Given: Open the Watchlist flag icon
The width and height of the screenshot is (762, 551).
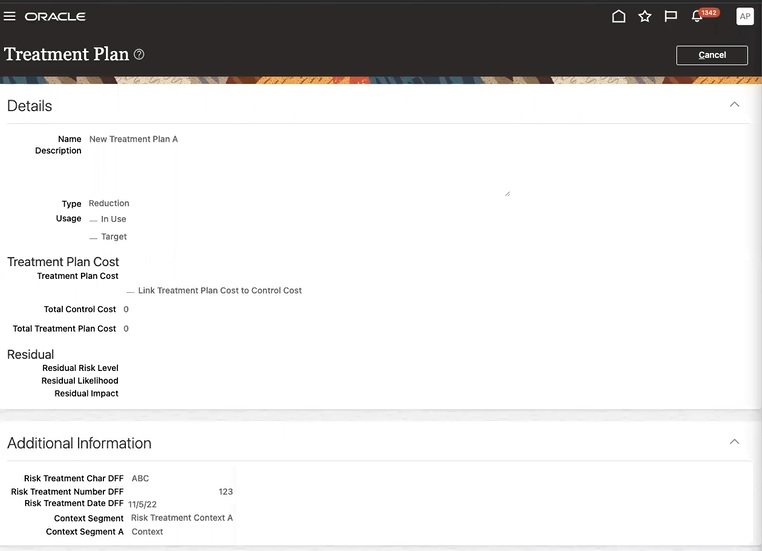Looking at the screenshot, I should tap(671, 16).
